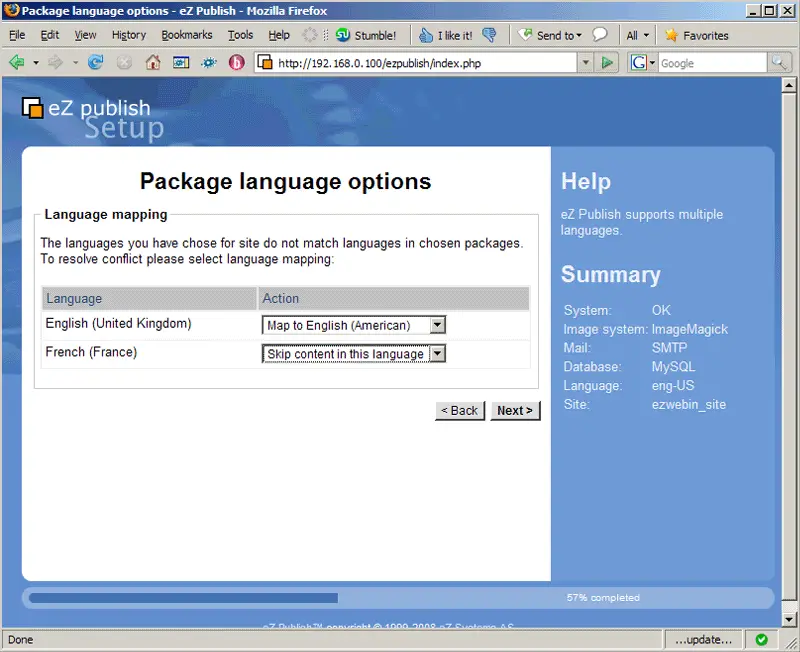Viewport: 800px width, 652px height.
Task: Click the StumbleUpon Stumble! button
Action: point(366,35)
